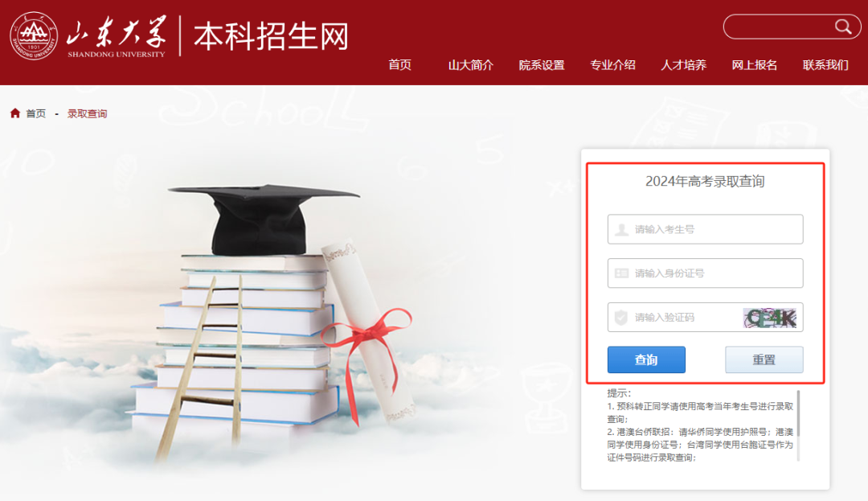
Task: Click the Shandong University round emblem
Action: tap(34, 36)
